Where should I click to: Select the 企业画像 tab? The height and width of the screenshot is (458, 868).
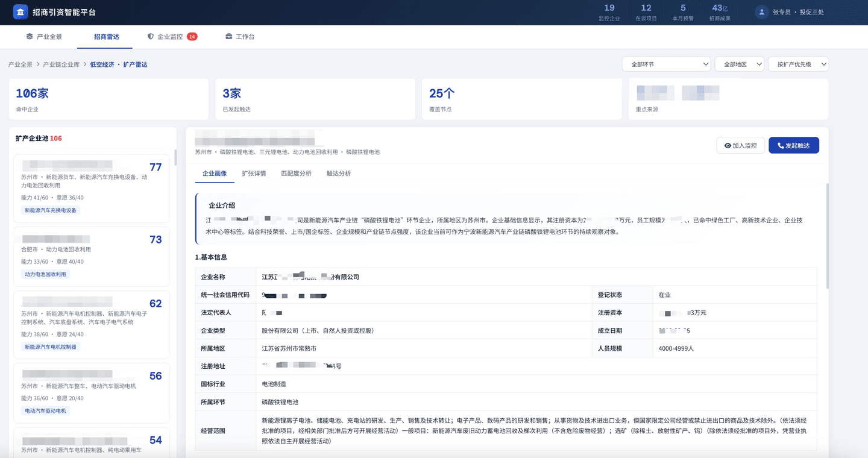click(215, 174)
